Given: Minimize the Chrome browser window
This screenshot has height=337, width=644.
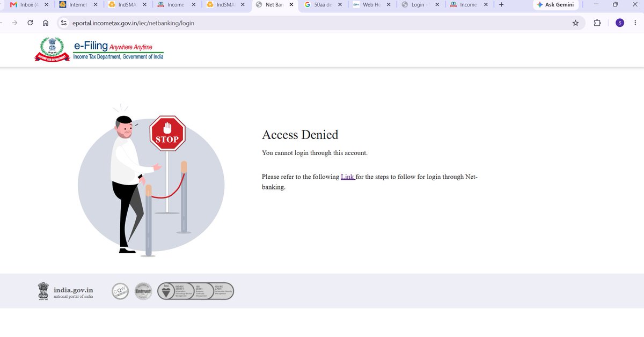Looking at the screenshot, I should (x=596, y=5).
